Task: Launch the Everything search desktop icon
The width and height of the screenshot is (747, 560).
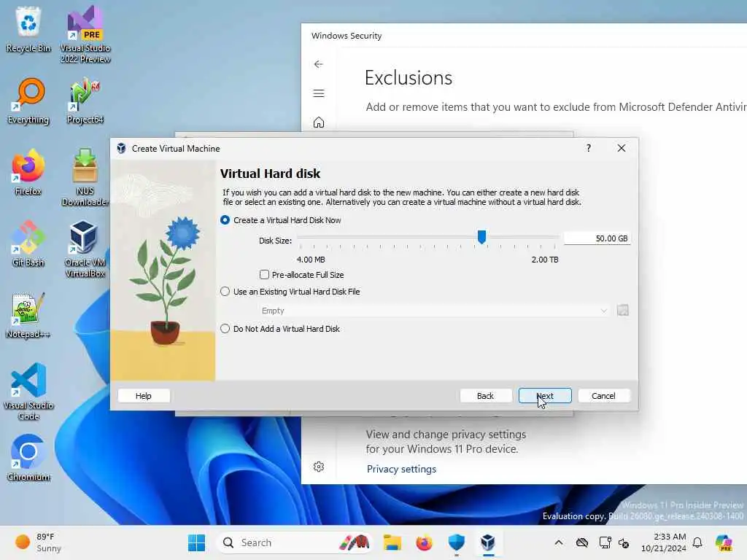Action: pos(28,101)
